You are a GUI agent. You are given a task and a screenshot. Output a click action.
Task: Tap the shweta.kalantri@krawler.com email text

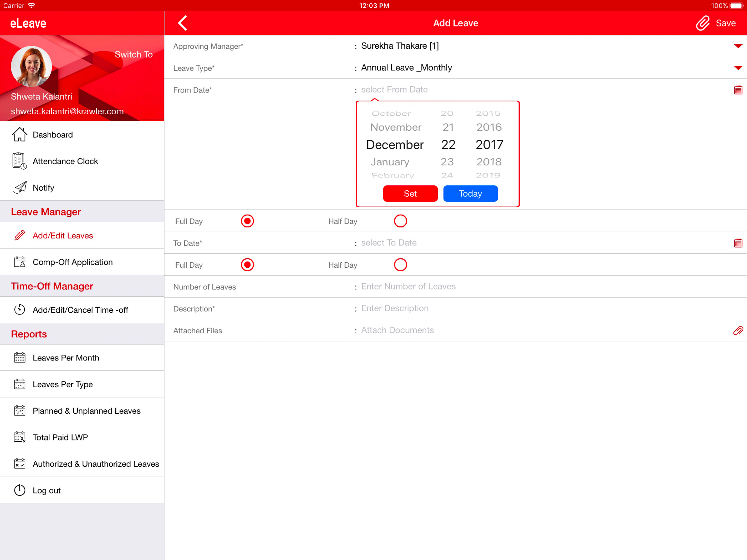point(67,112)
